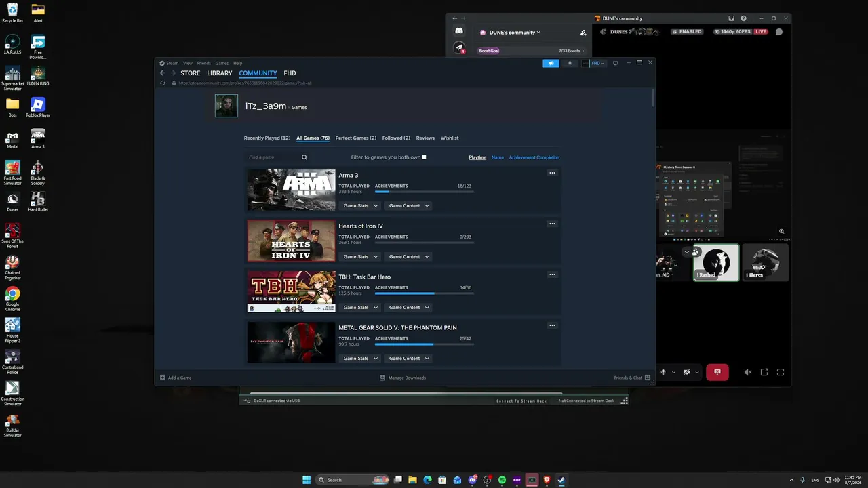Screen dimensions: 868x488
Task: Open Supermarket Simulator desktop shortcut
Action: point(13,79)
